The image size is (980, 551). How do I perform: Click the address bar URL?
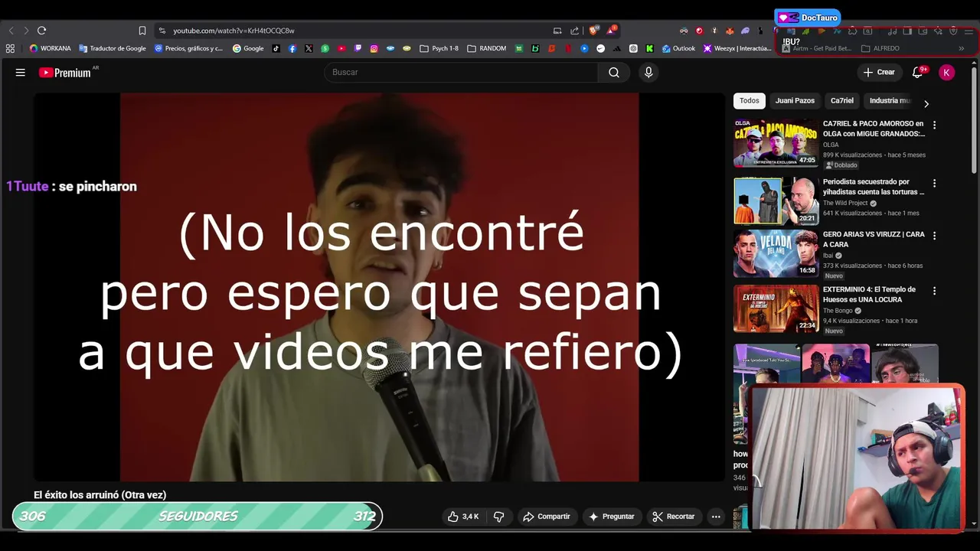[x=234, y=31]
